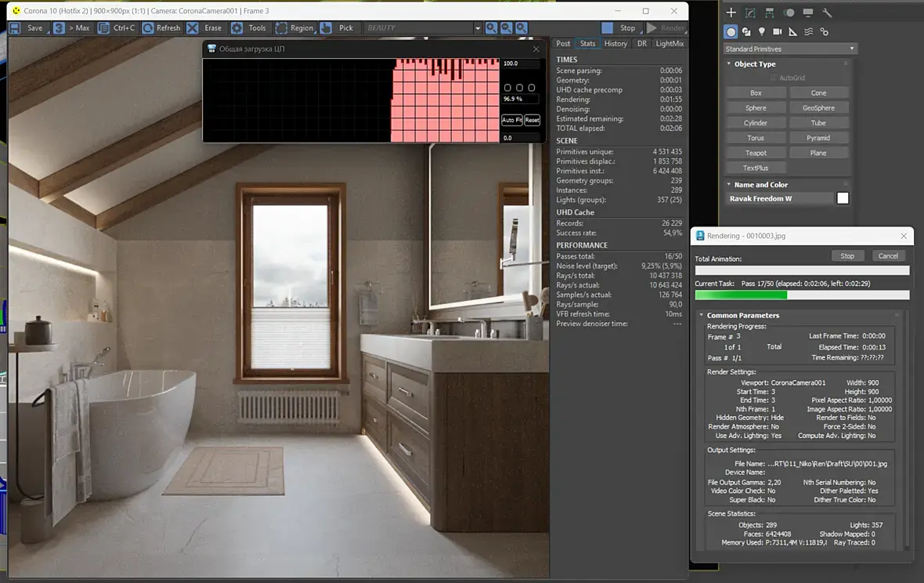Close the CPU load widget window
924x583 pixels.
536,49
